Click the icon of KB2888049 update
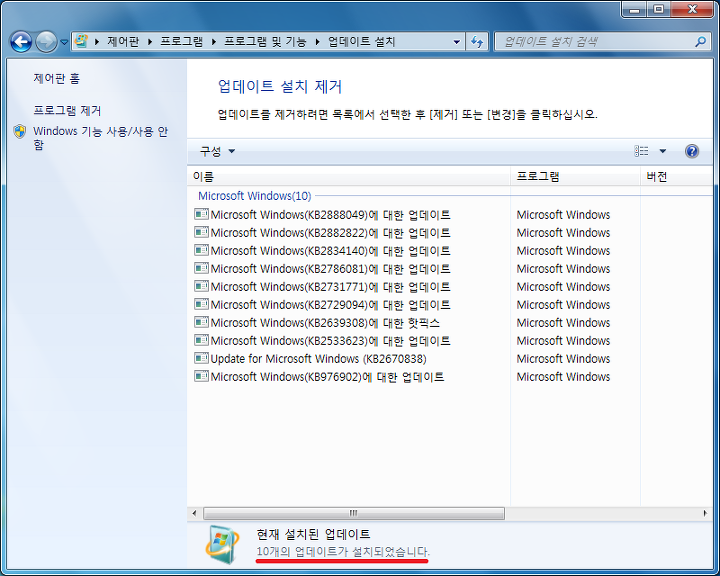This screenshot has width=720, height=576. [x=201, y=214]
